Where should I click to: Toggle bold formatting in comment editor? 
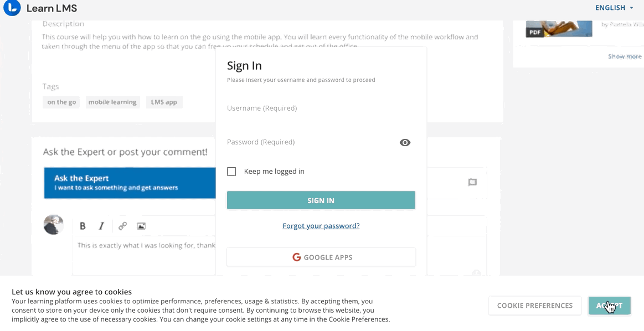click(83, 226)
